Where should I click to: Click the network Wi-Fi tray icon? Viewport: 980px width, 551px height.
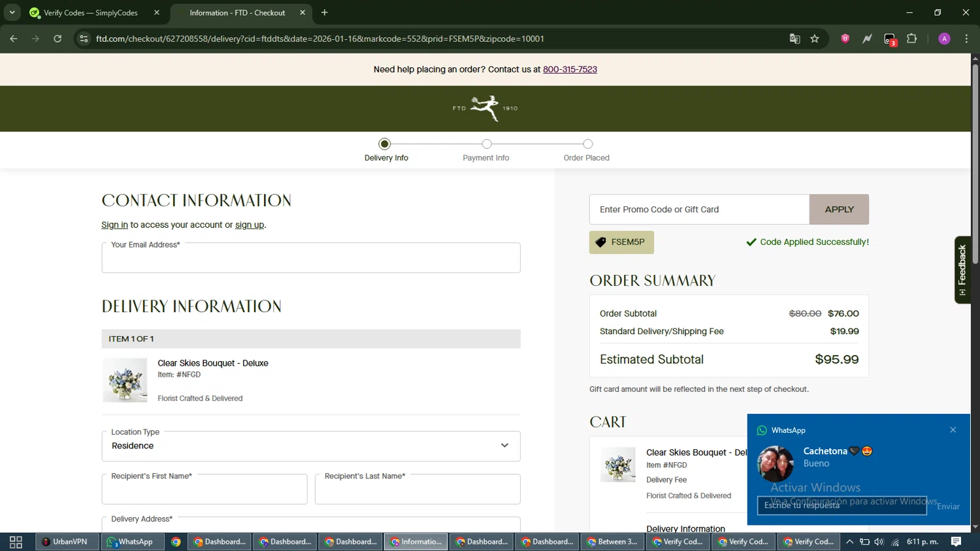point(895,542)
